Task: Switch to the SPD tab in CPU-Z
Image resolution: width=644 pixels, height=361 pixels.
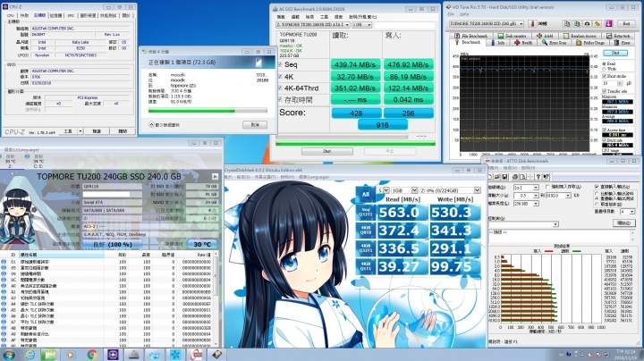Action: click(x=71, y=15)
